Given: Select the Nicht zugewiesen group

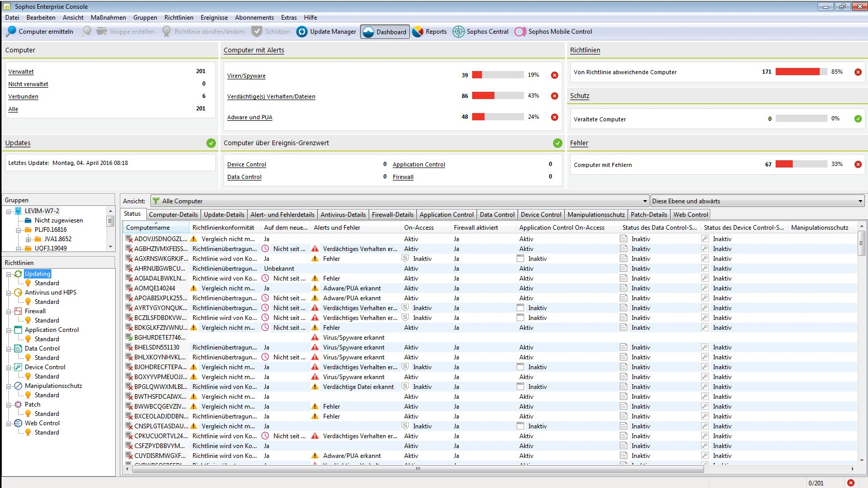Looking at the screenshot, I should pyautogui.click(x=59, y=221).
